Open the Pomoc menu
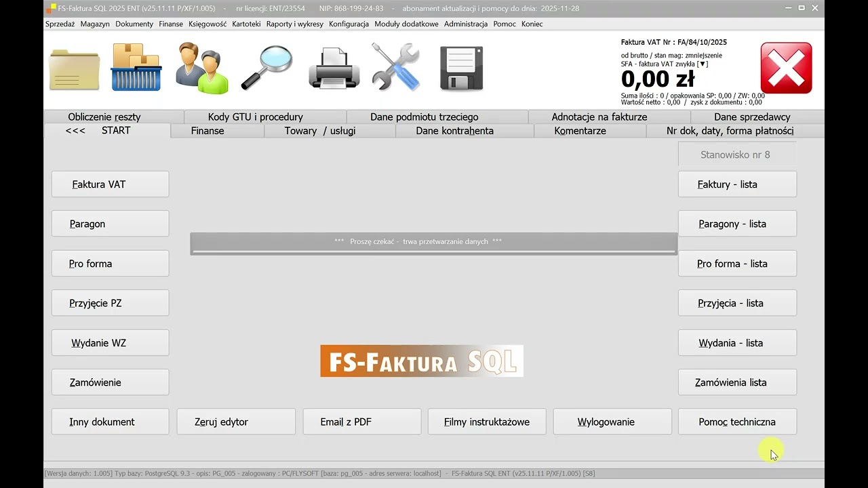 [x=505, y=24]
